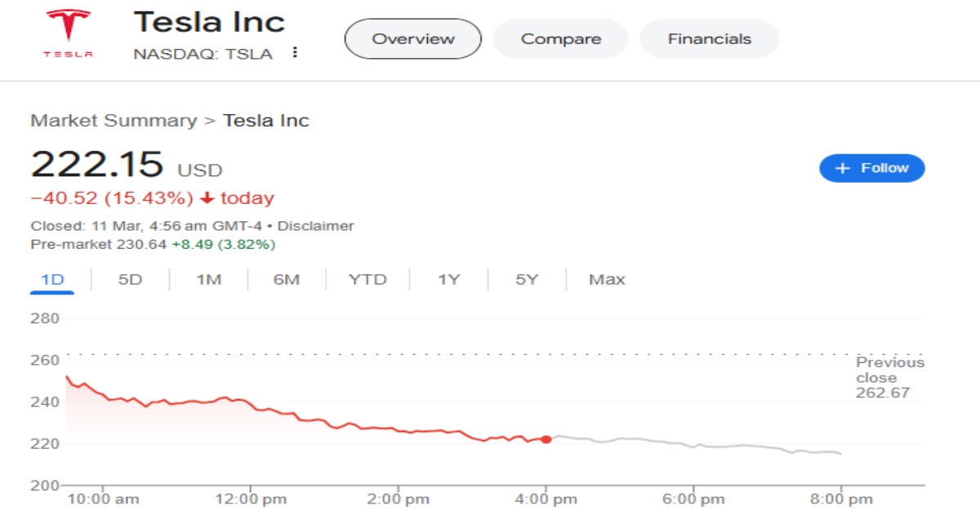Image resolution: width=980 pixels, height=514 pixels.
Task: Open the Compare tab
Action: tap(560, 39)
